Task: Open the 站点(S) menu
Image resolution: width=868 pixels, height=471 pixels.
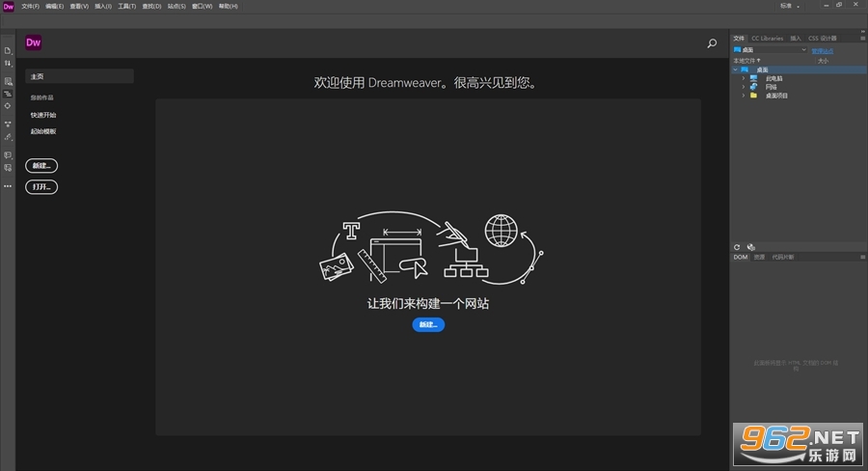Action: click(176, 6)
